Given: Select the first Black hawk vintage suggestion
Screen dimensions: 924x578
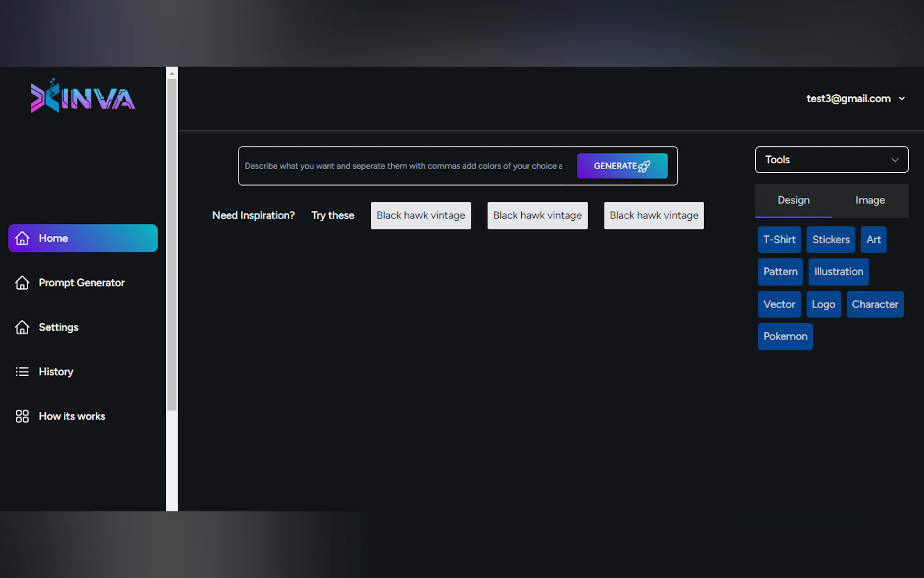Looking at the screenshot, I should [421, 215].
